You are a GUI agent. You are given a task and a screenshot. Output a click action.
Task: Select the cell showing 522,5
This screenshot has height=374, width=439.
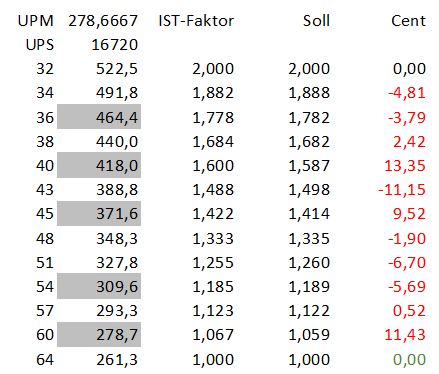117,69
